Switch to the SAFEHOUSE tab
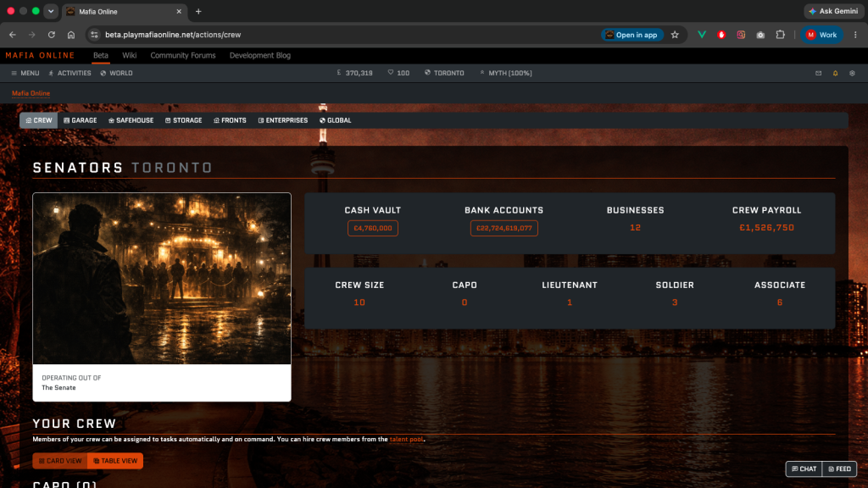 (131, 120)
